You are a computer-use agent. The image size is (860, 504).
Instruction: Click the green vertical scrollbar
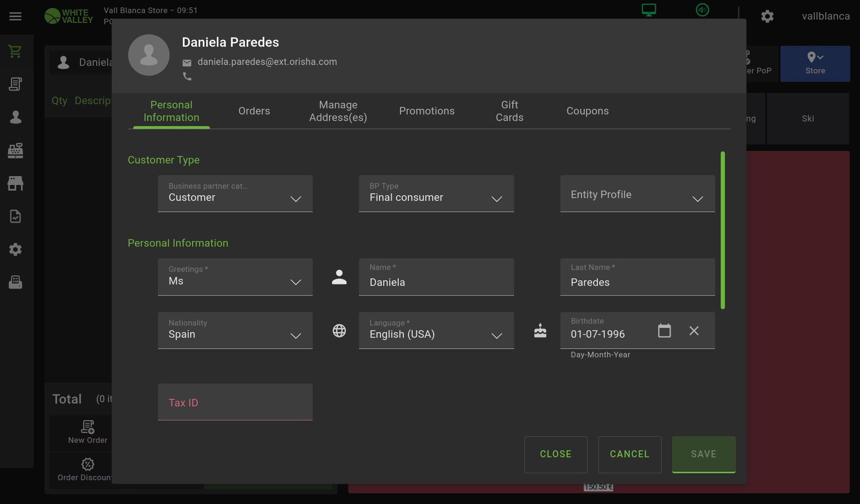pos(723,230)
